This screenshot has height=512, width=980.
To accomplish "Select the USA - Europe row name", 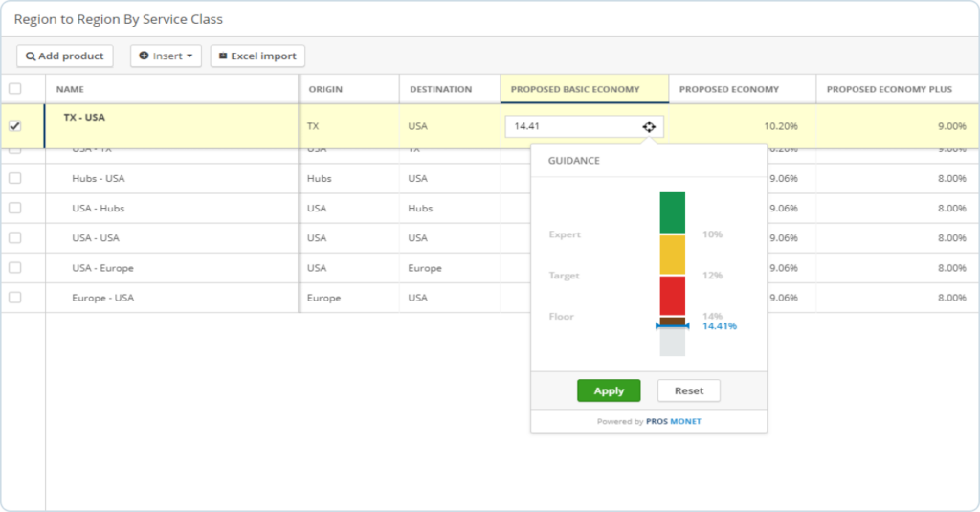I will coord(103,268).
